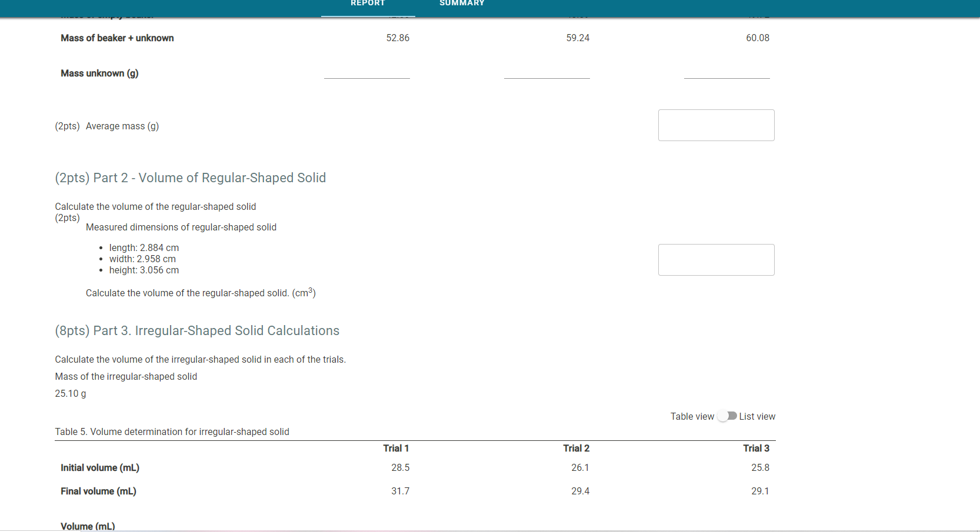Click the Part 3 section heading
980x532 pixels.
click(x=197, y=330)
